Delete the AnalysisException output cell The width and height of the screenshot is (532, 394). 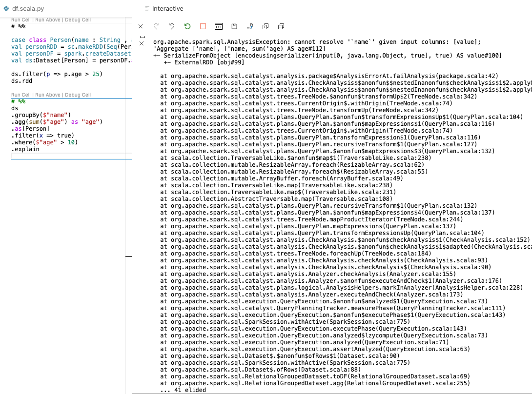[142, 43]
